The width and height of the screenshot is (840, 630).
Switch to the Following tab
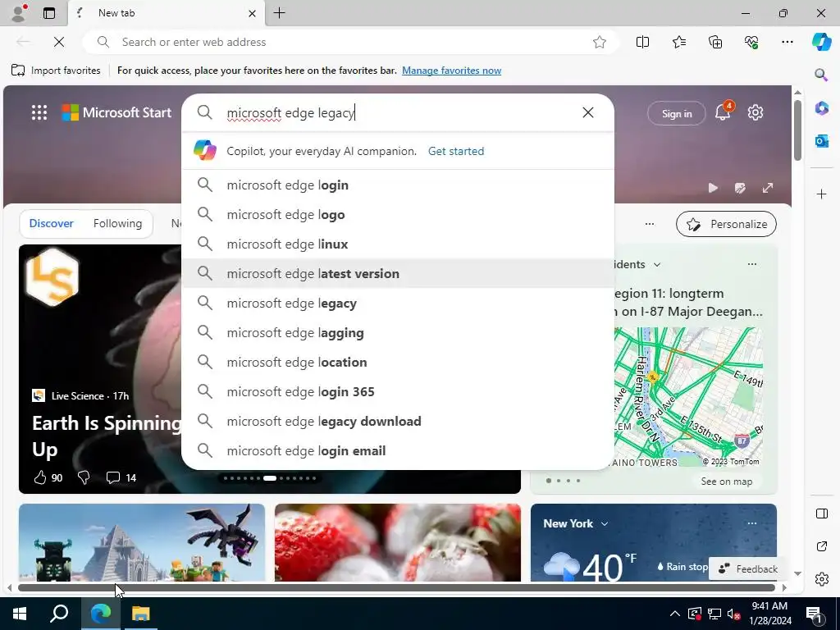[x=117, y=223]
